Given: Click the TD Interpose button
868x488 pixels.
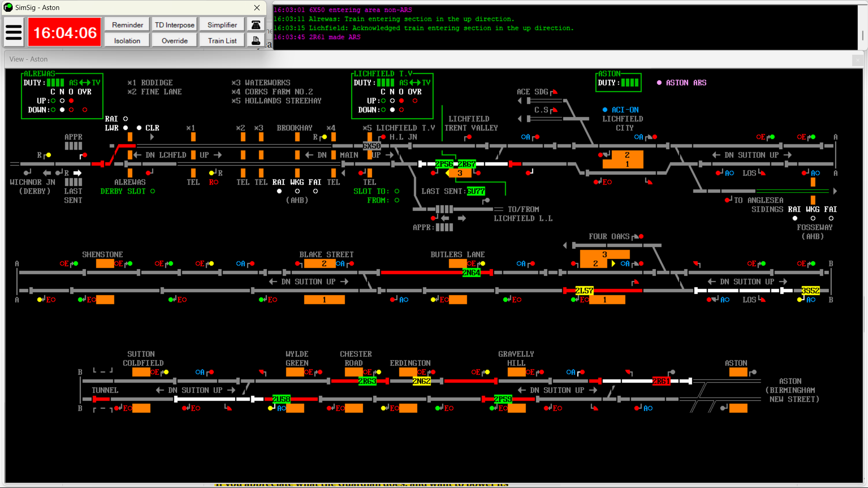Looking at the screenshot, I should (175, 24).
